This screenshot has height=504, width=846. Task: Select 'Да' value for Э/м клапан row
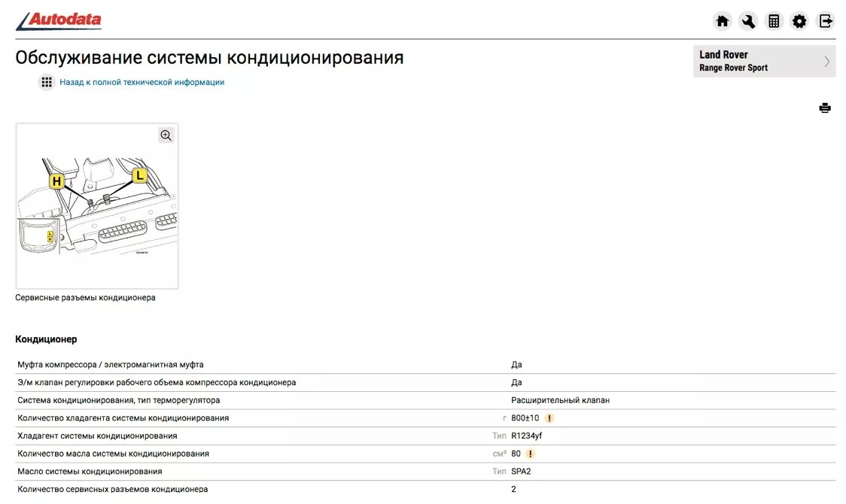click(x=516, y=382)
